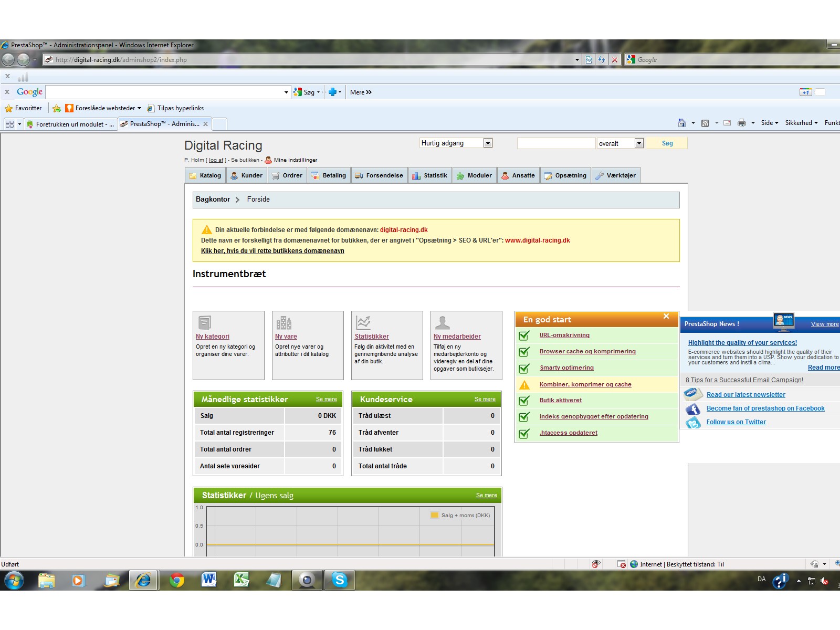Open the Ny kategori card icon

205,322
